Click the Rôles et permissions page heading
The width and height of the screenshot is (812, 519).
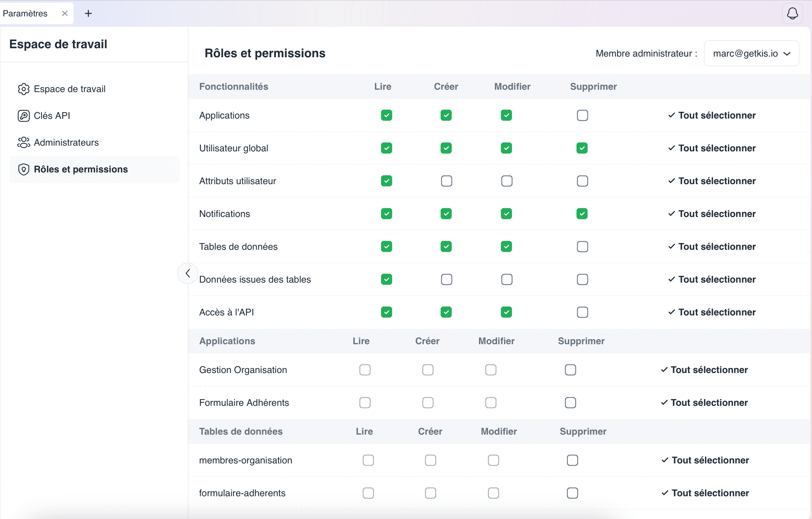[x=265, y=53]
